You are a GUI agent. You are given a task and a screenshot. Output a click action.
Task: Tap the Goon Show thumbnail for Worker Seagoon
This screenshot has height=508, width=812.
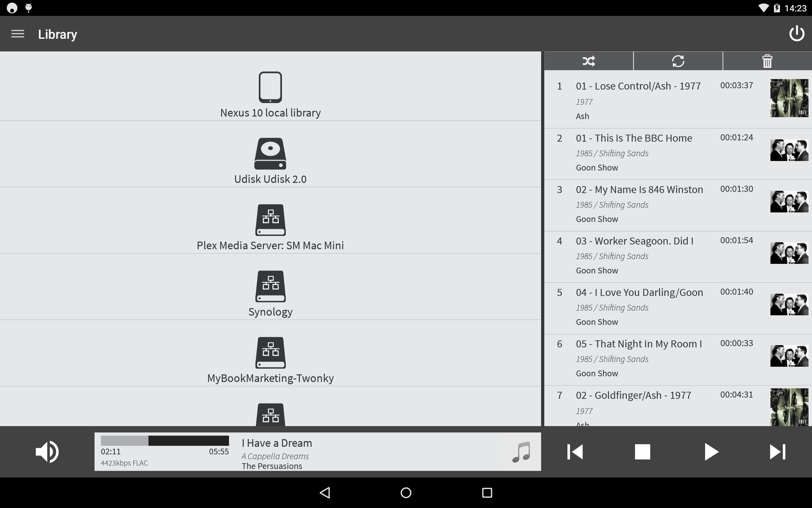(x=789, y=253)
